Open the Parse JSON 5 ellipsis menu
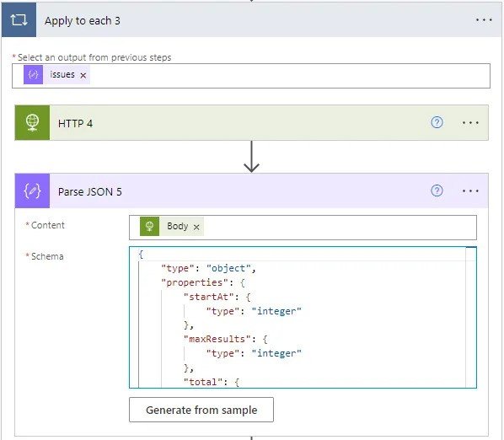Viewport: 504px width, 440px height. click(470, 191)
